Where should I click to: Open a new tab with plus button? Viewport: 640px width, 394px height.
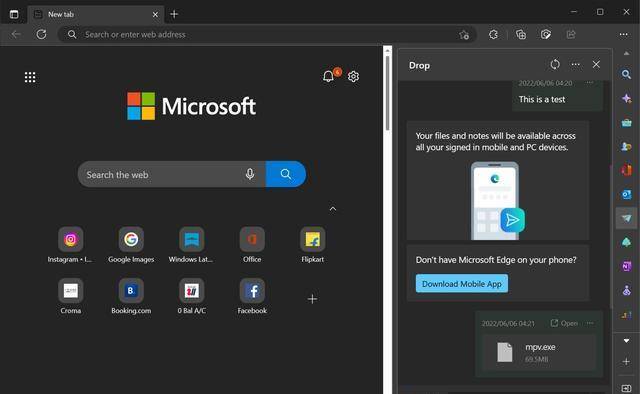coord(174,14)
